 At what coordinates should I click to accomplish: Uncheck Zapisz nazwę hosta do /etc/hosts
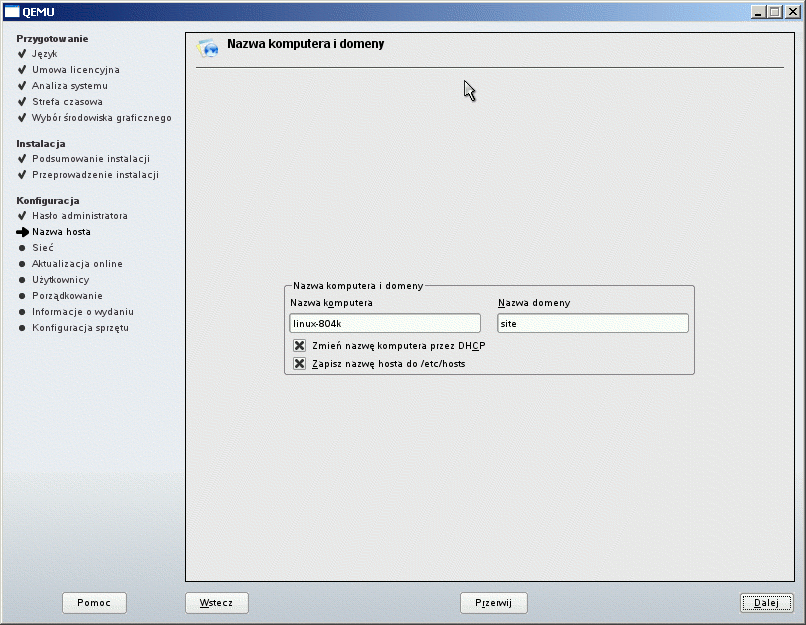299,364
